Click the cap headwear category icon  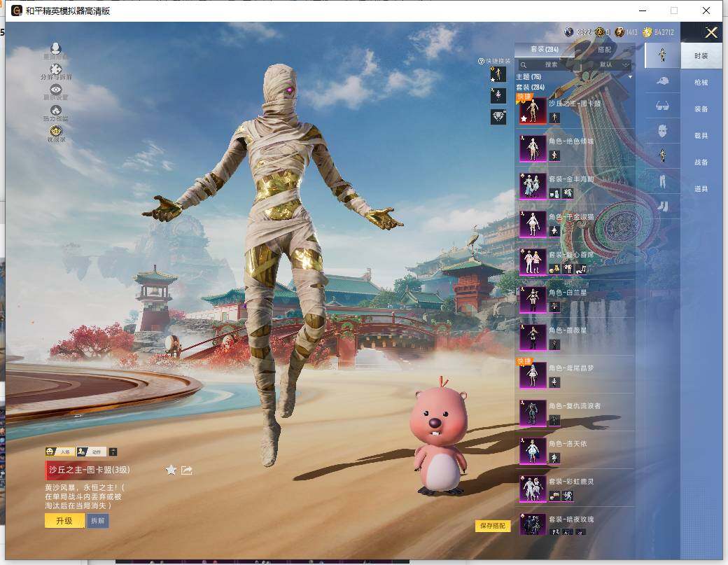pyautogui.click(x=662, y=81)
